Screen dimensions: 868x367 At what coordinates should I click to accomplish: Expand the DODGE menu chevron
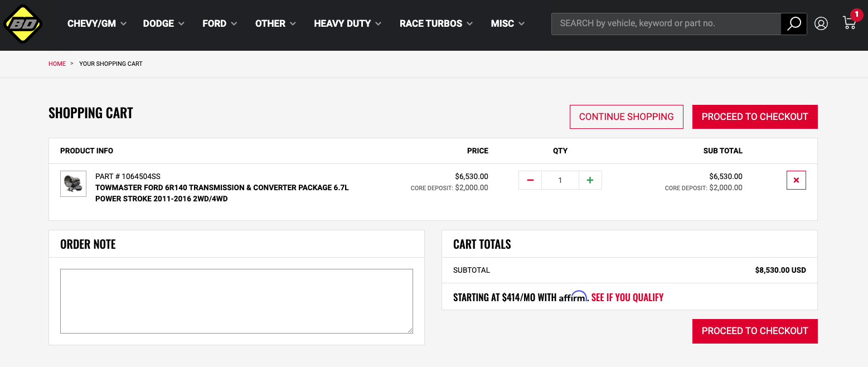[182, 23]
